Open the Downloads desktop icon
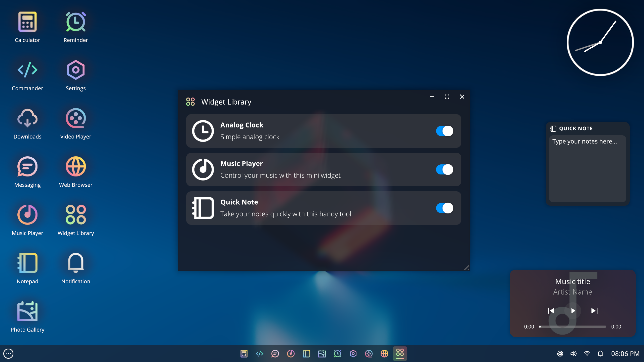Image resolution: width=644 pixels, height=362 pixels. 27,118
